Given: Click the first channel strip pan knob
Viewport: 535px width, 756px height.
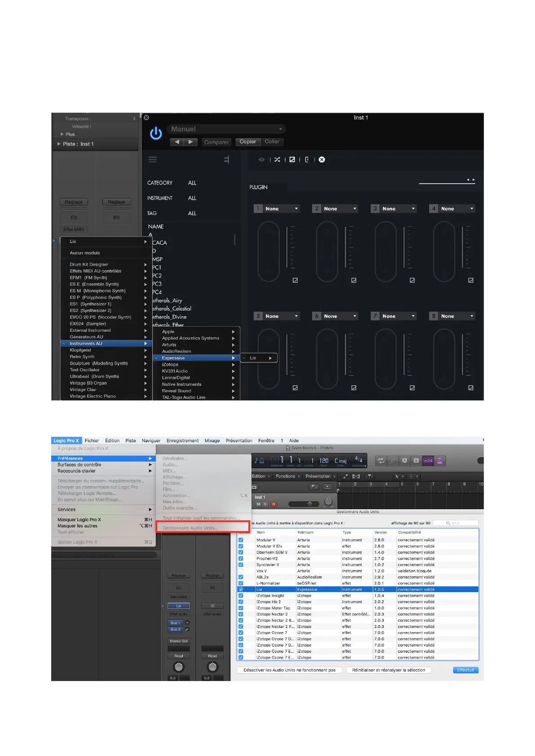Looking at the screenshot, I should pos(179,667).
